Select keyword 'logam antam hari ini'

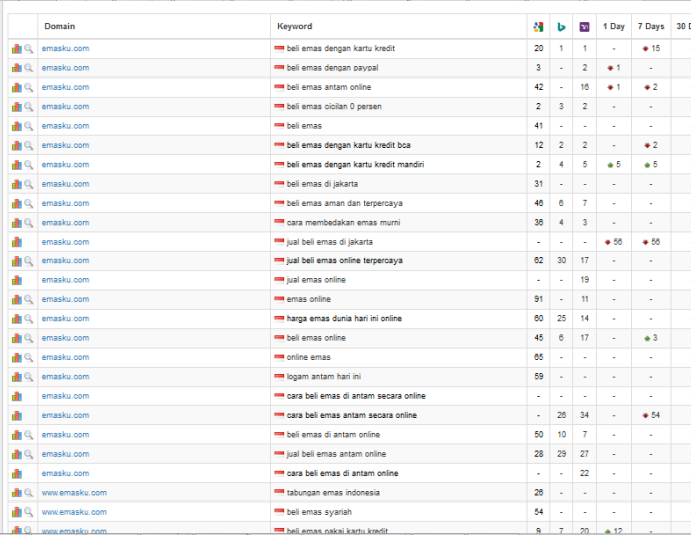click(324, 377)
